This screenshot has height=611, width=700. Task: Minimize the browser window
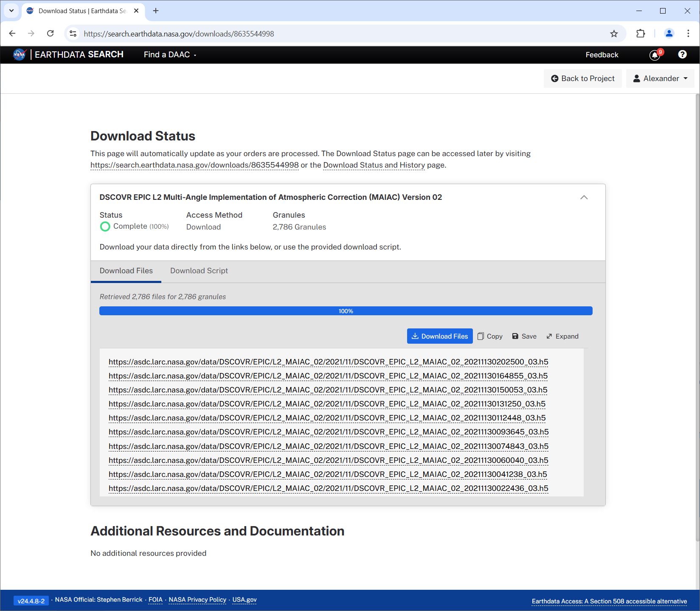click(639, 11)
